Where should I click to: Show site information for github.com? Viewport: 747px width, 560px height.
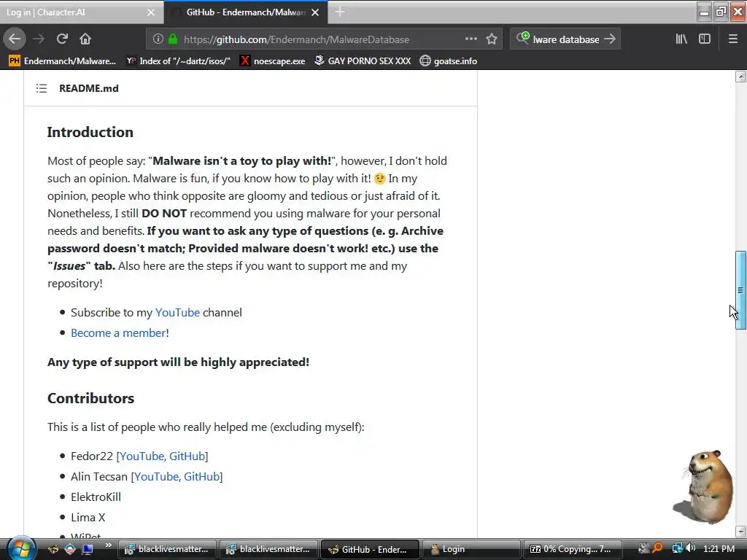coord(158,39)
